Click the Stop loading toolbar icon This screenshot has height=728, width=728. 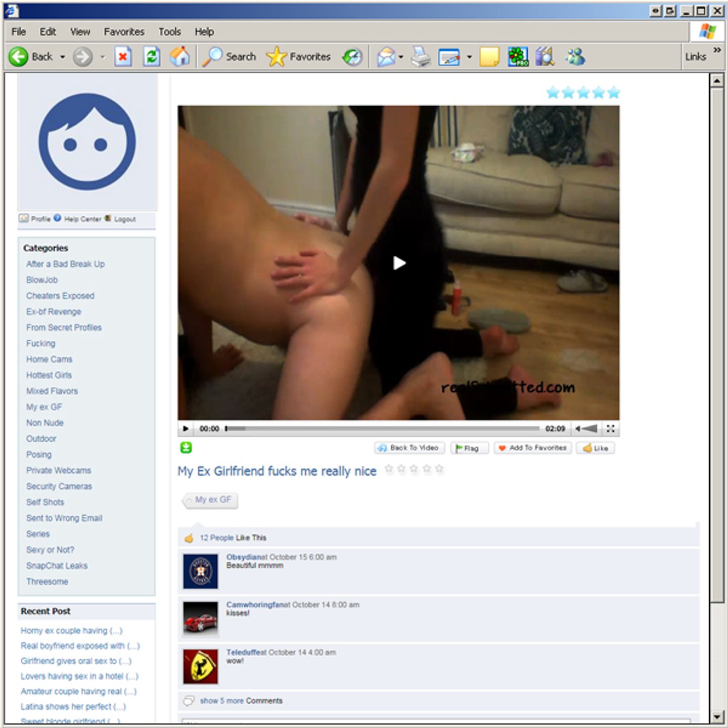pyautogui.click(x=123, y=57)
